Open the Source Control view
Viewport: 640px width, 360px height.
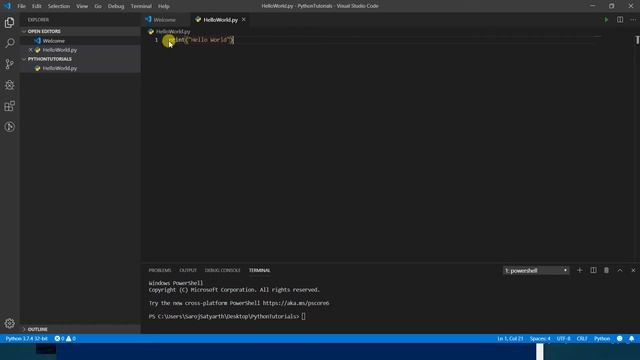coord(9,64)
